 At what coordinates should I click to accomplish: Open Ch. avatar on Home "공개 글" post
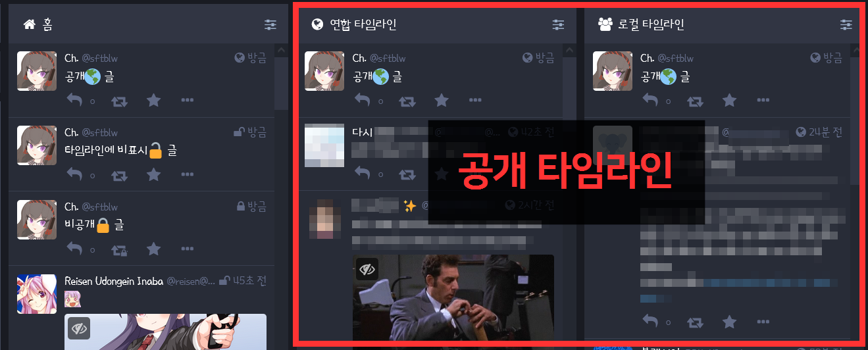click(x=37, y=71)
